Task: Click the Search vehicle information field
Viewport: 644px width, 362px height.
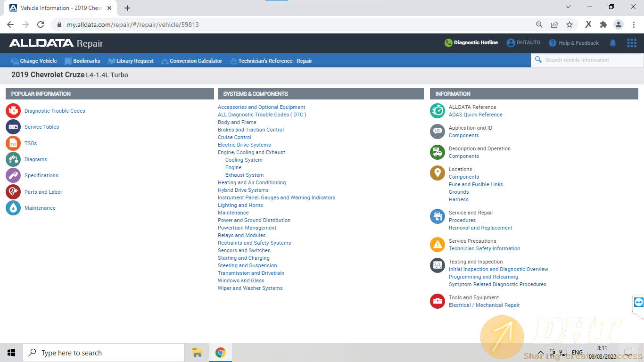Action: coord(587,60)
